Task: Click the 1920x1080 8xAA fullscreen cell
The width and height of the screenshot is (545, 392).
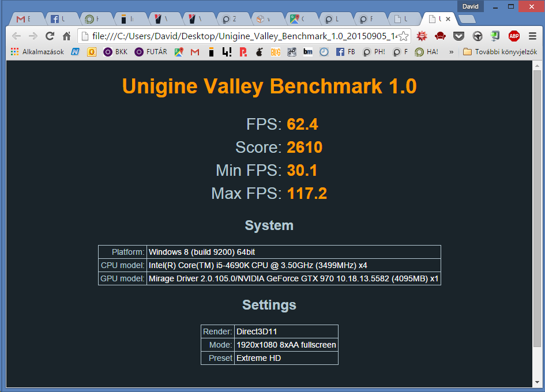Action: [x=286, y=345]
